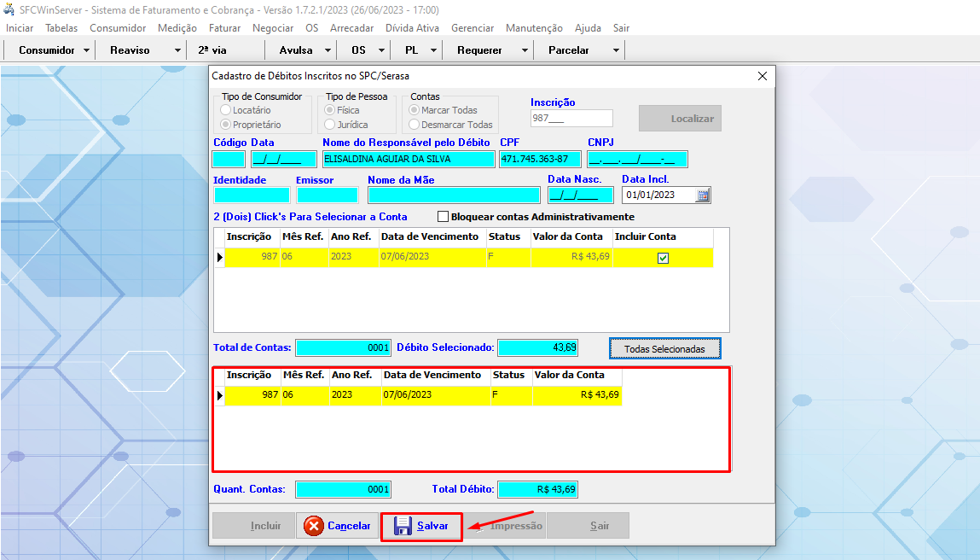980x560 pixels.
Task: Enable Bloquear contas Administrativamente checkbox
Action: [443, 217]
